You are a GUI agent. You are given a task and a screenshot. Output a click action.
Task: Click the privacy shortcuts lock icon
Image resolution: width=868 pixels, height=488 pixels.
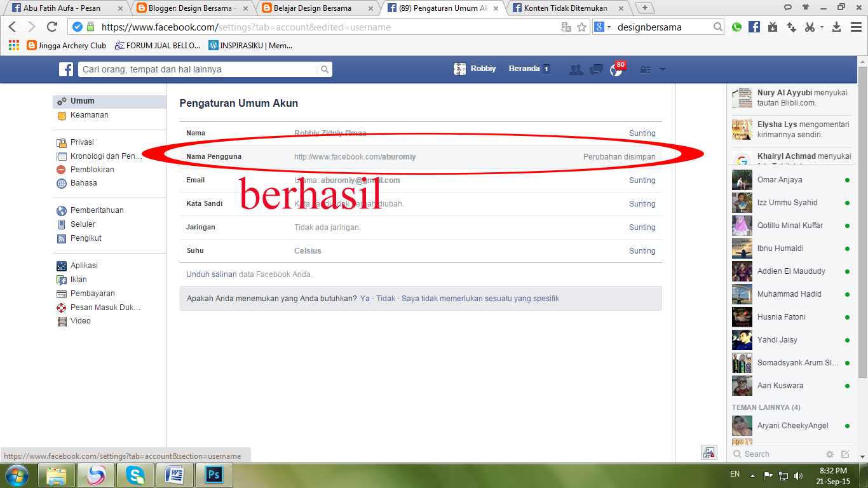644,69
